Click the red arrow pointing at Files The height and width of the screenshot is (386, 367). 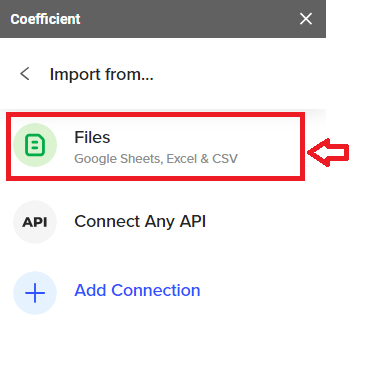[328, 153]
